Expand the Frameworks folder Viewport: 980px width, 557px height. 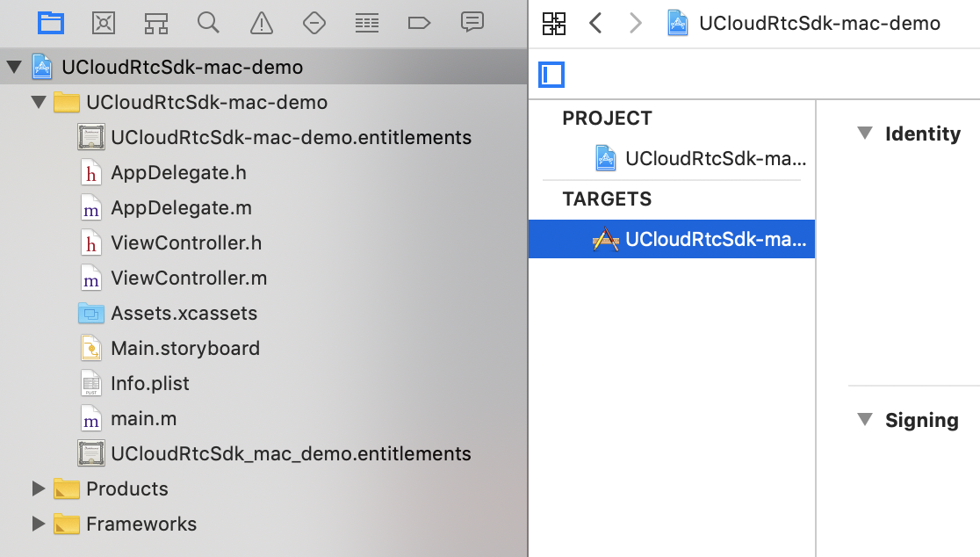click(38, 524)
